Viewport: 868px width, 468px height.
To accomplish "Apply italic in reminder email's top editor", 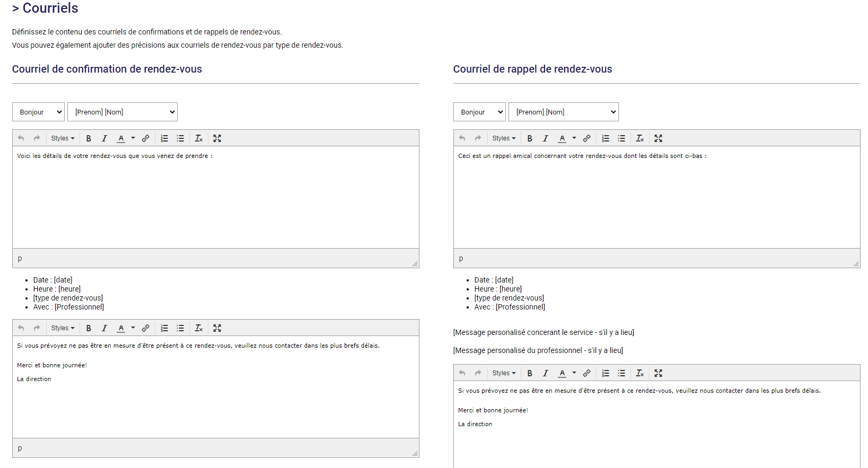I will pos(545,138).
